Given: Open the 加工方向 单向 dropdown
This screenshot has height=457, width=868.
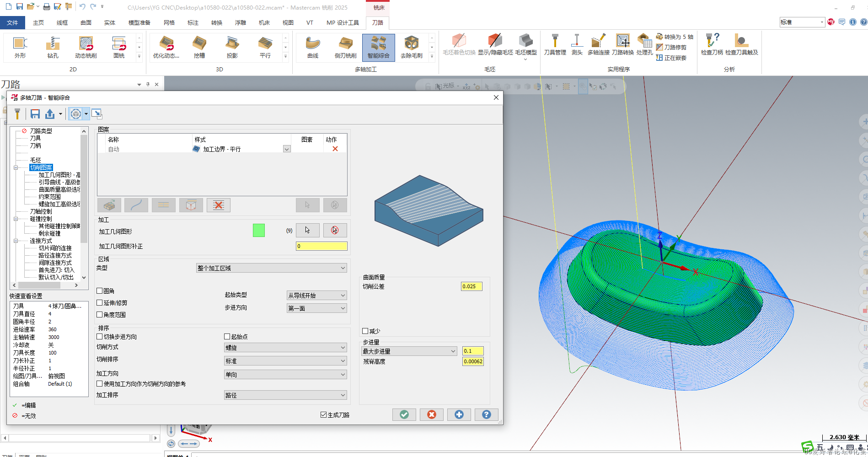Looking at the screenshot, I should (285, 375).
